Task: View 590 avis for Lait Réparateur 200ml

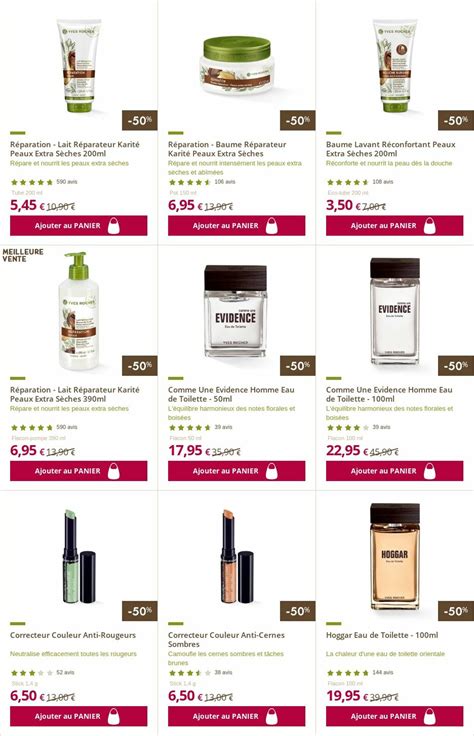Action: click(x=67, y=182)
